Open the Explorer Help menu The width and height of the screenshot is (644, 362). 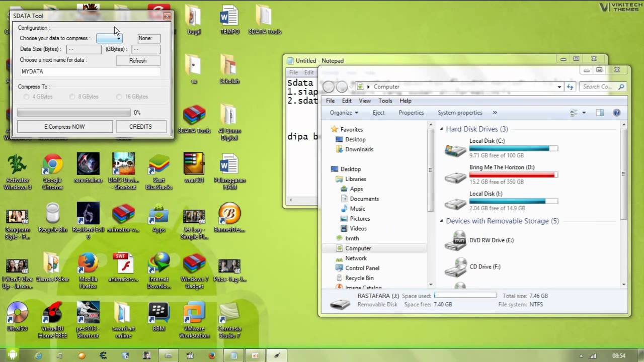(x=406, y=101)
